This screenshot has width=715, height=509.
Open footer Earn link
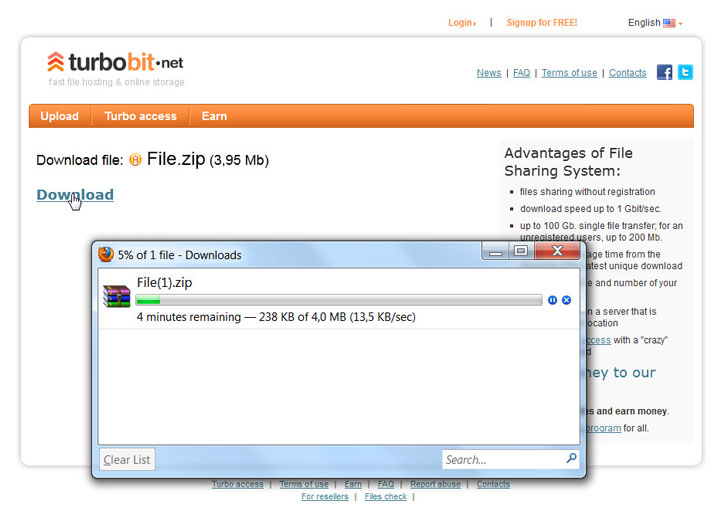[353, 484]
